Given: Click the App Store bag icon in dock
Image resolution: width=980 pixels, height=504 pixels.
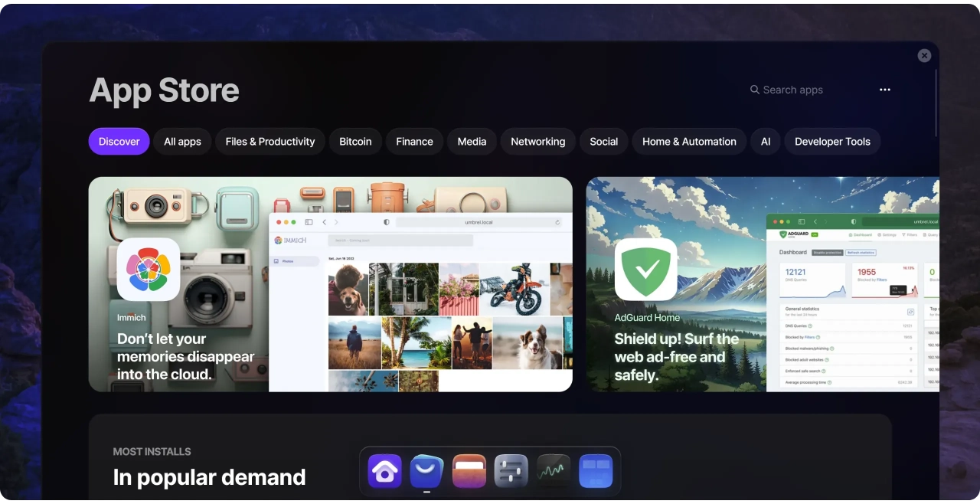Looking at the screenshot, I should tap(426, 471).
